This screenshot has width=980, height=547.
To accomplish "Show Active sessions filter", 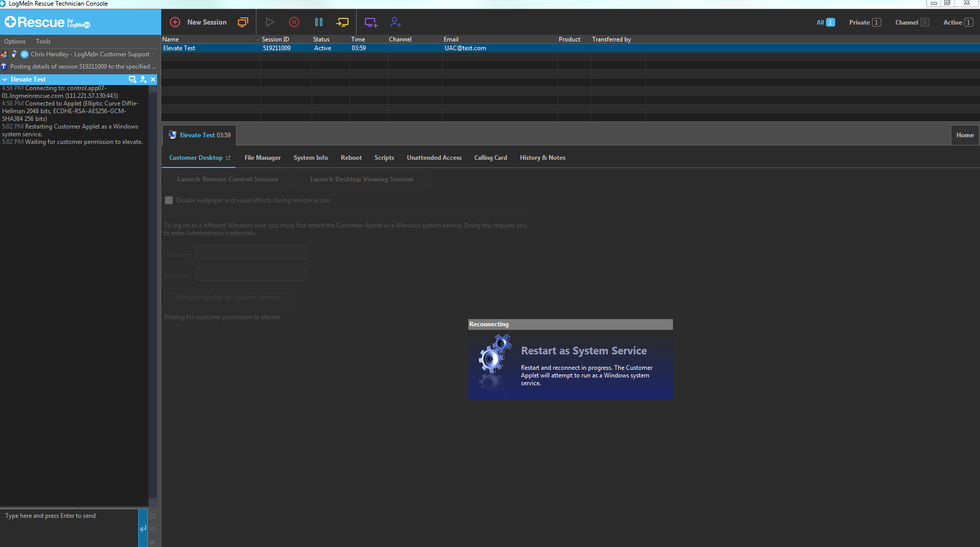I will [x=958, y=22].
